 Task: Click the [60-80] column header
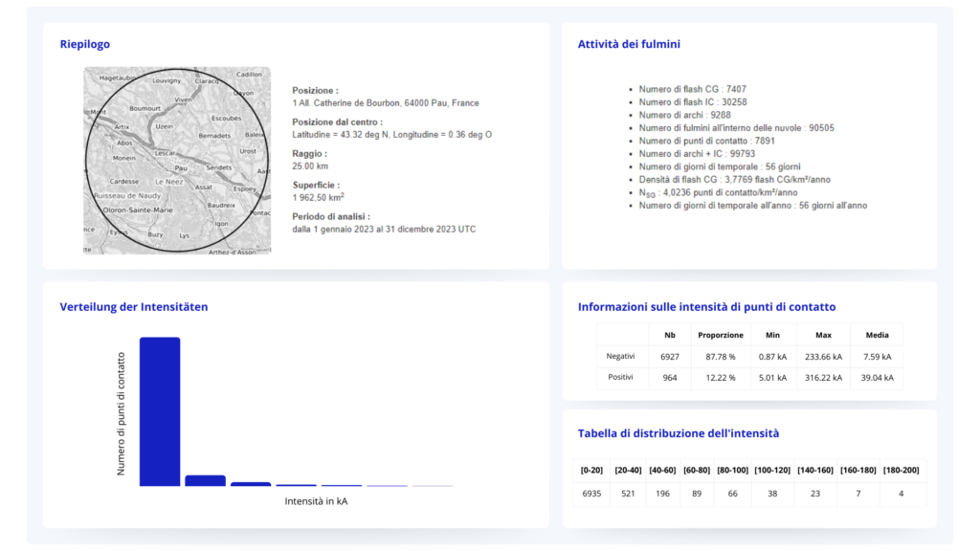point(697,470)
